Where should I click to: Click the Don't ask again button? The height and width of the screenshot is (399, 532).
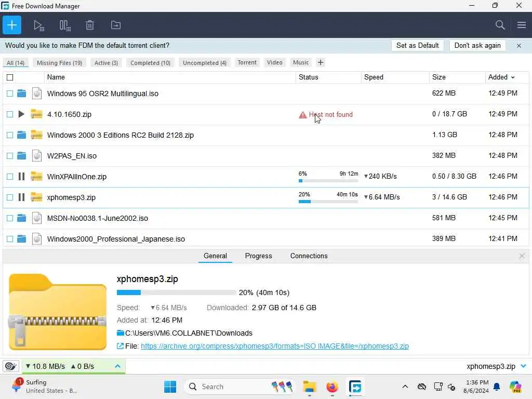(x=477, y=46)
